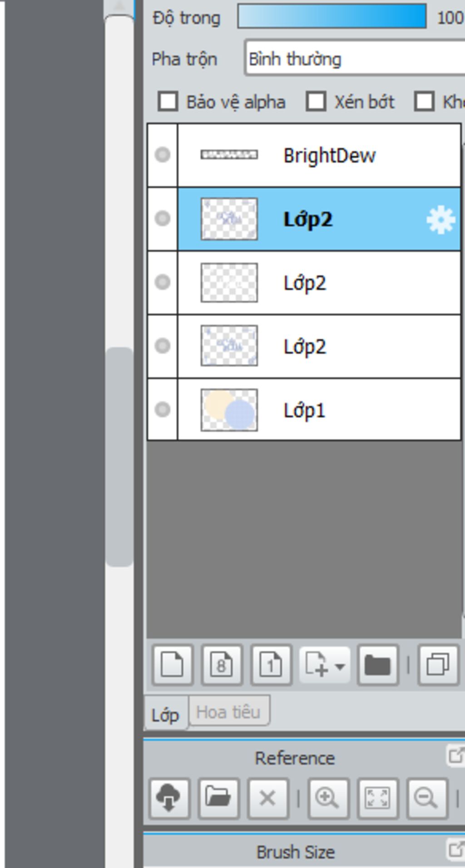Image resolution: width=465 pixels, height=868 pixels.
Task: Open settings gear of selected Lớp2 layer
Action: 440,220
